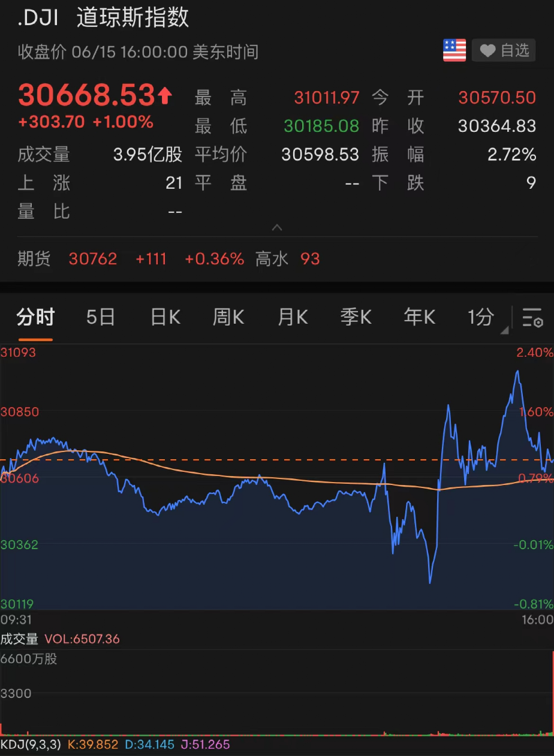Switch to the 5日 chart tab

point(100,318)
